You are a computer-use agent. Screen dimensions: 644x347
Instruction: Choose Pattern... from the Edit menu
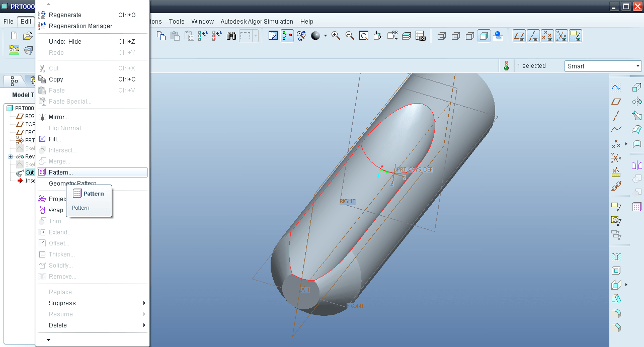pyautogui.click(x=92, y=172)
